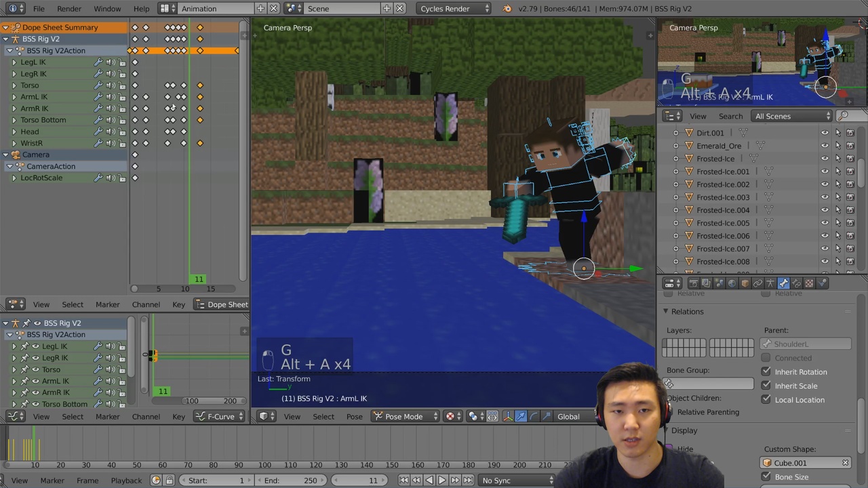This screenshot has width=868, height=488.
Task: Expand Frosted-Ice.001 in the outliner
Action: [675, 171]
